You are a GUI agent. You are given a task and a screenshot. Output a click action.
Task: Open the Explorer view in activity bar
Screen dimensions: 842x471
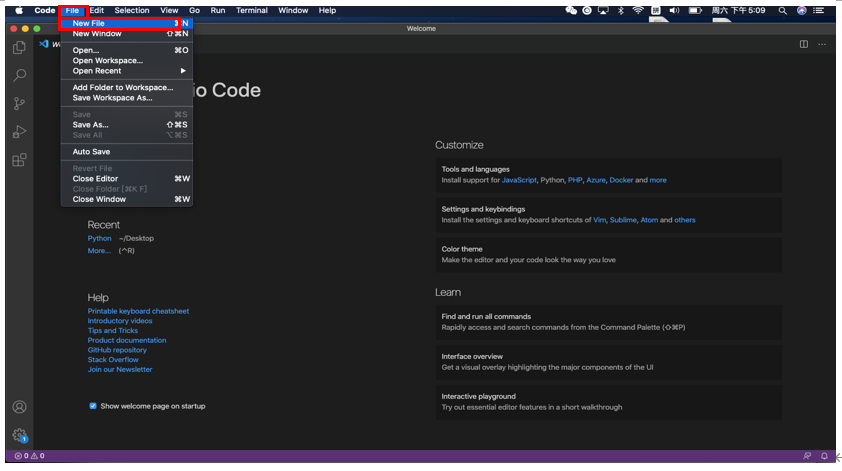[x=19, y=47]
